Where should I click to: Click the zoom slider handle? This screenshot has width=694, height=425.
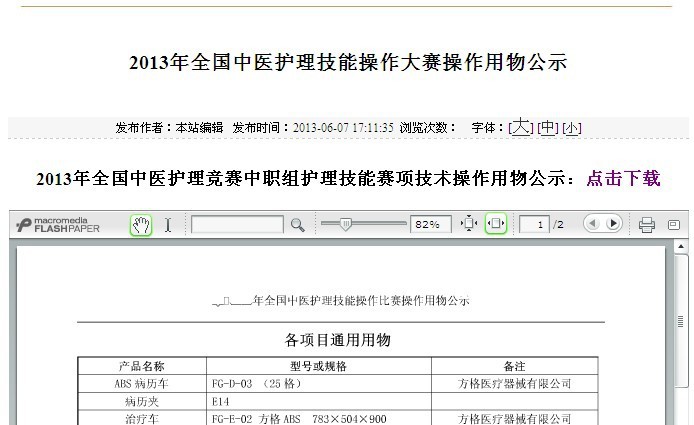click(x=346, y=225)
